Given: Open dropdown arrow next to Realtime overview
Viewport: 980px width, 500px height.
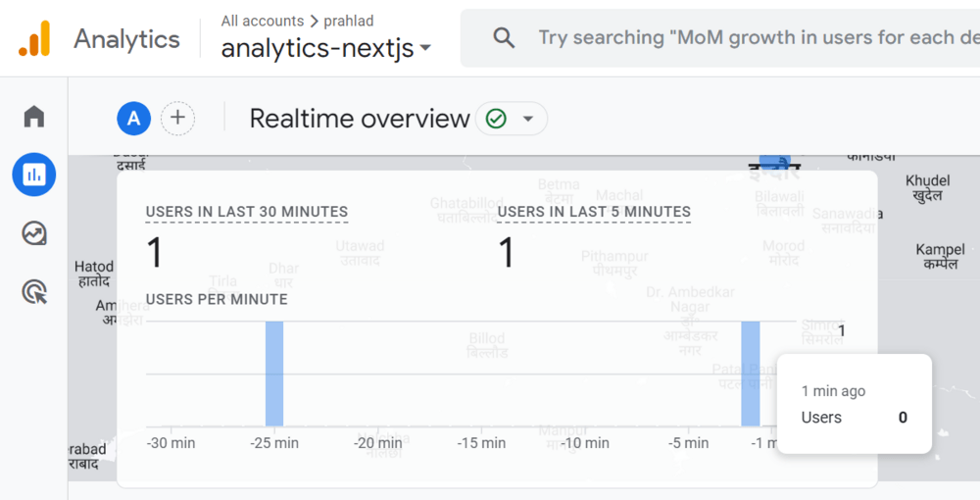Looking at the screenshot, I should (x=528, y=120).
